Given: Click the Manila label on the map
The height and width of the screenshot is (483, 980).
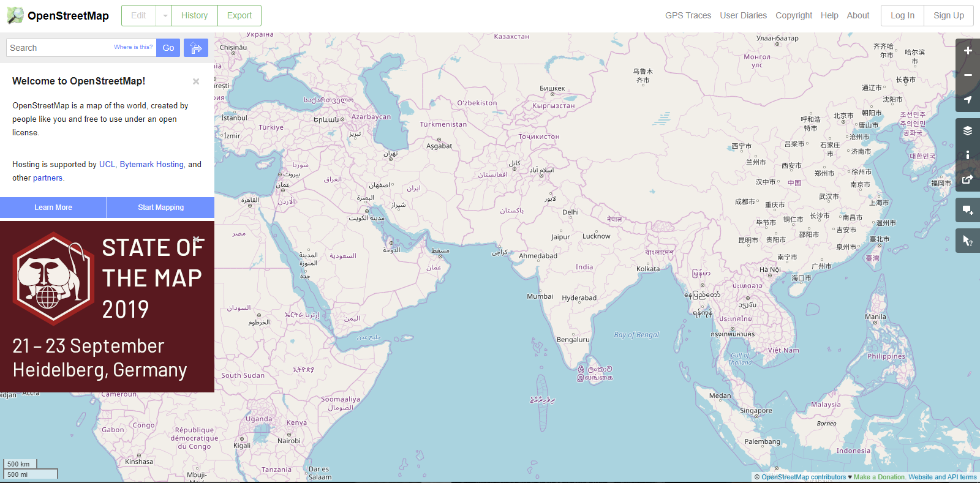Looking at the screenshot, I should click(x=875, y=316).
